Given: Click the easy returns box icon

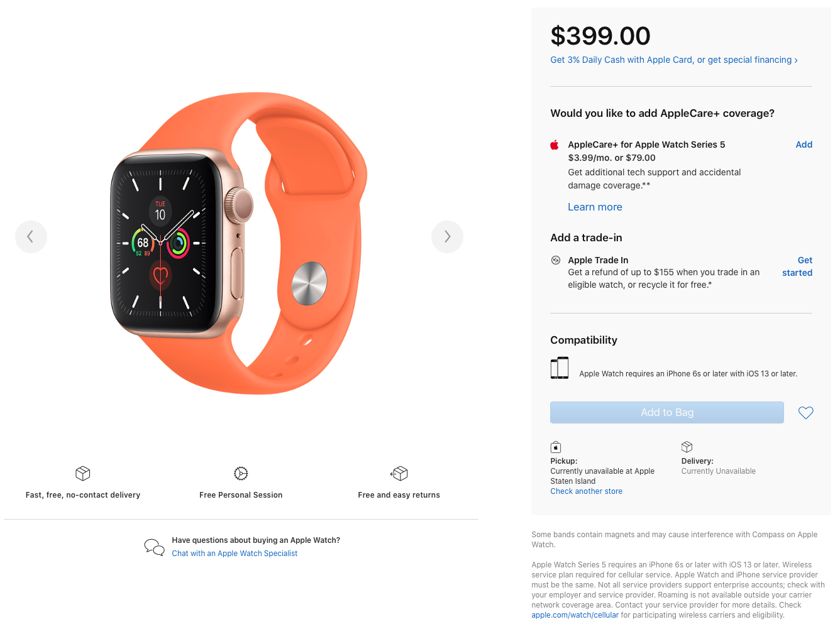Looking at the screenshot, I should pos(399,473).
